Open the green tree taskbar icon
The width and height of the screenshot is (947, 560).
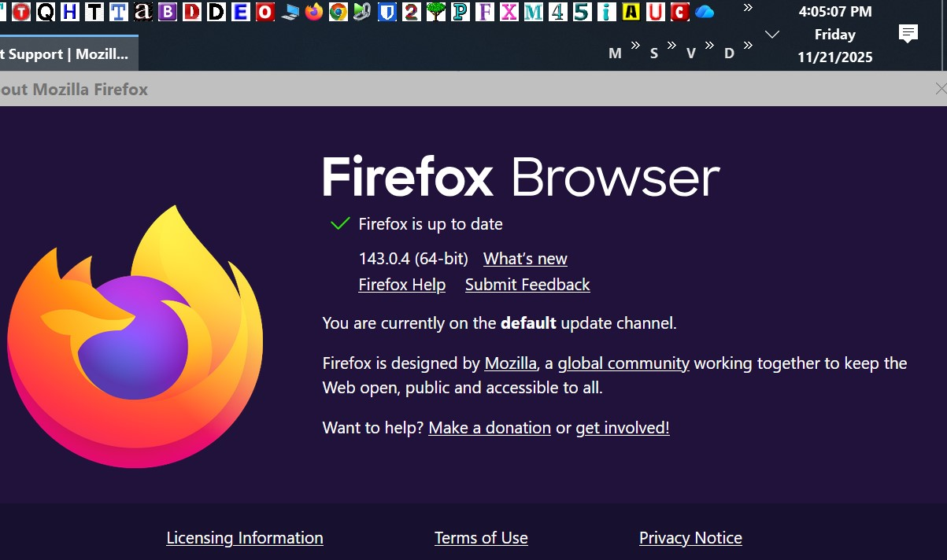click(x=435, y=12)
